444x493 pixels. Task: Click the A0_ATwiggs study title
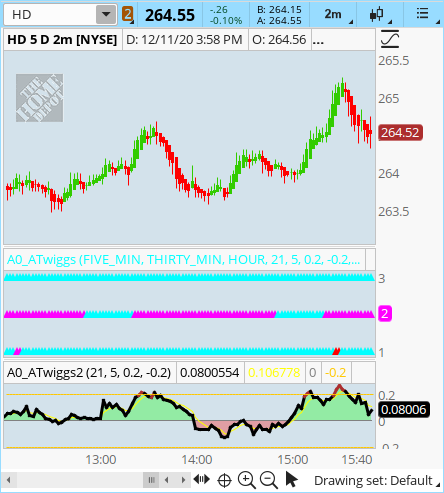click(183, 259)
